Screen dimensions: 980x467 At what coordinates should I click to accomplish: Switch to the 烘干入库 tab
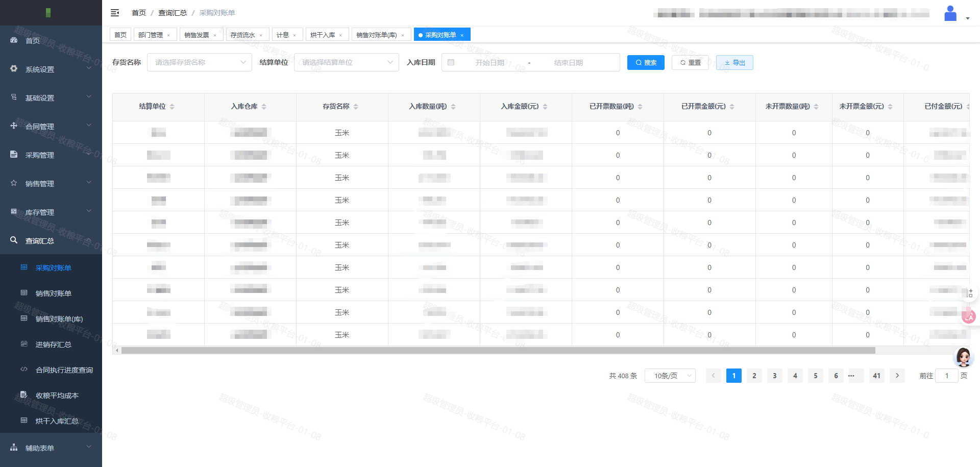(323, 34)
